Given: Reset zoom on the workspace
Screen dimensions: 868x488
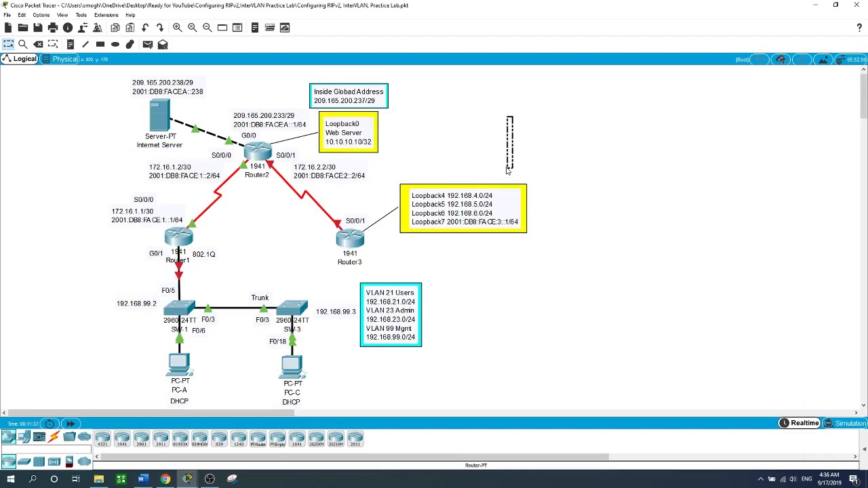Looking at the screenshot, I should pos(192,28).
